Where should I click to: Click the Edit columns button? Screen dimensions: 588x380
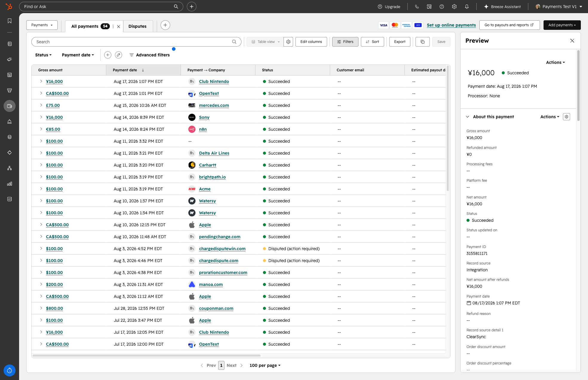[x=311, y=42]
